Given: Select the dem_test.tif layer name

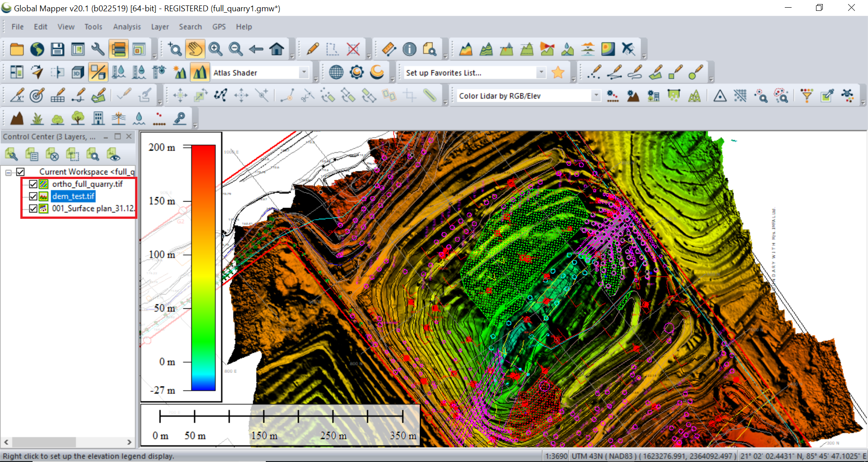Looking at the screenshot, I should click(x=73, y=196).
